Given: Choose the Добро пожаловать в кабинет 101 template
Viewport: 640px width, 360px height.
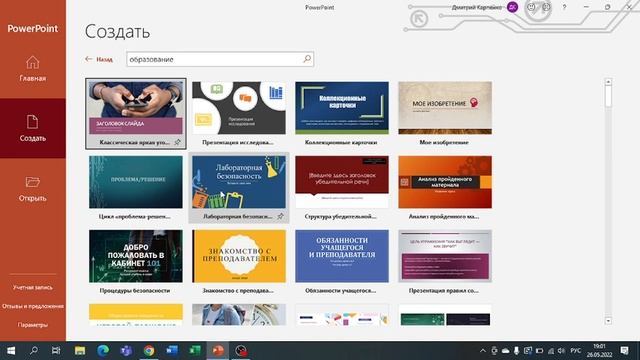Looking at the screenshot, I should point(136,256).
